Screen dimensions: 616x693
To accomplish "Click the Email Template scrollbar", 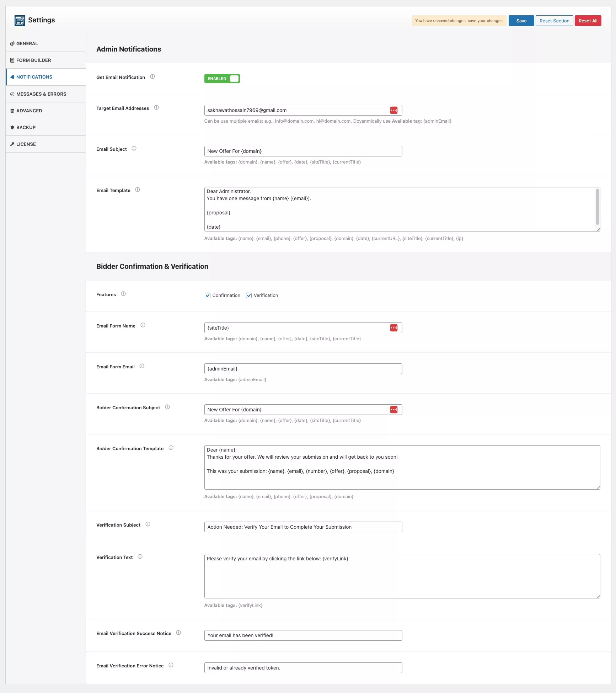I will click(x=597, y=207).
